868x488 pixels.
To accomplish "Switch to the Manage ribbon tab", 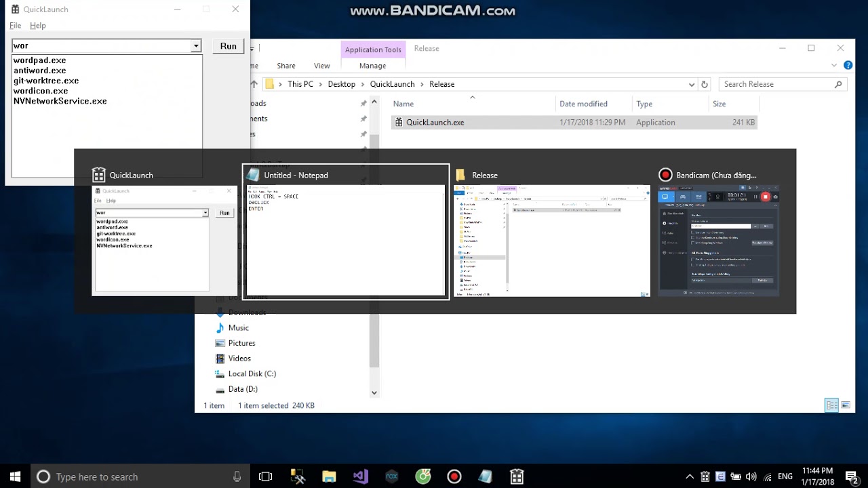I will click(x=373, y=66).
